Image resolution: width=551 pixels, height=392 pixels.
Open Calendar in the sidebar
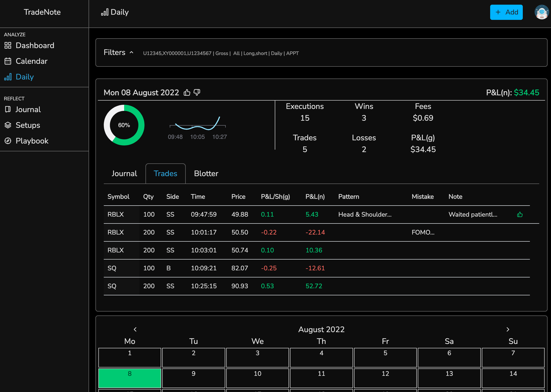coord(26,61)
